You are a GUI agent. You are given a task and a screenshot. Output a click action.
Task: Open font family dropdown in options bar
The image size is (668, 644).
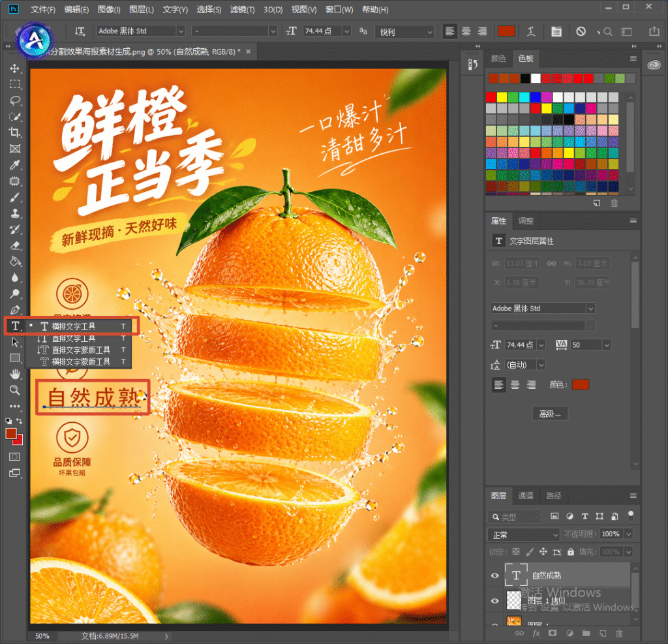pyautogui.click(x=181, y=31)
